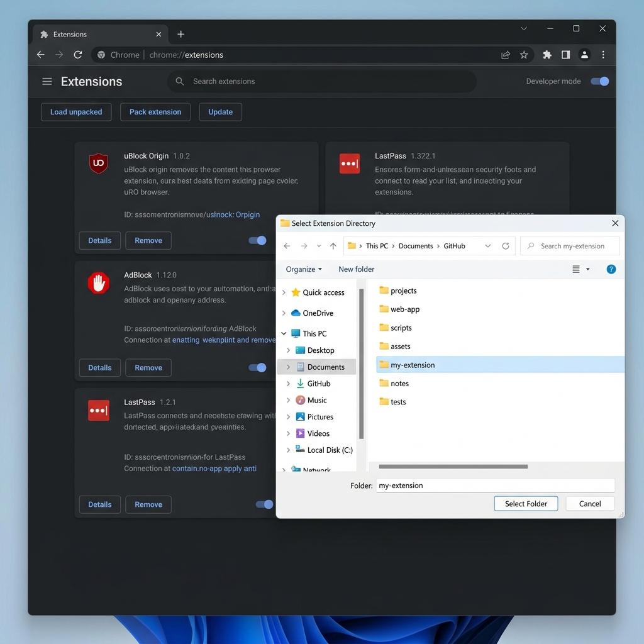The width and height of the screenshot is (644, 644).
Task: Click the Folder name input field
Action: [x=496, y=486]
